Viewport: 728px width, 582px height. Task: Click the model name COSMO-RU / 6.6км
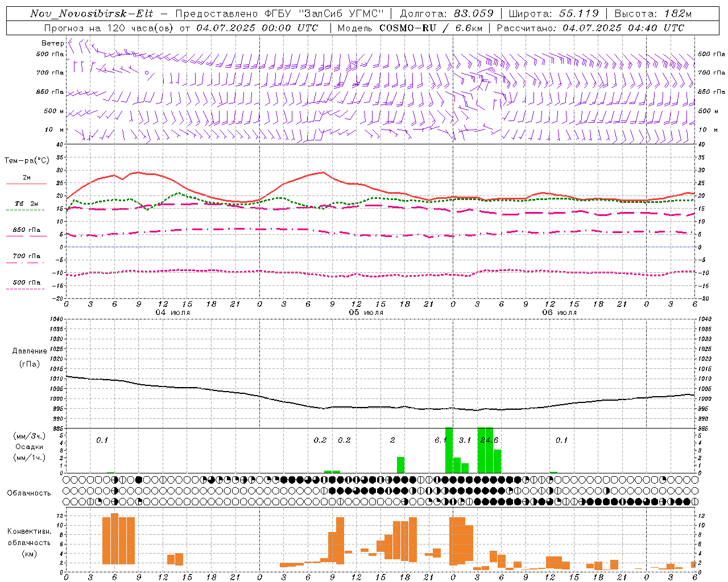coord(431,28)
